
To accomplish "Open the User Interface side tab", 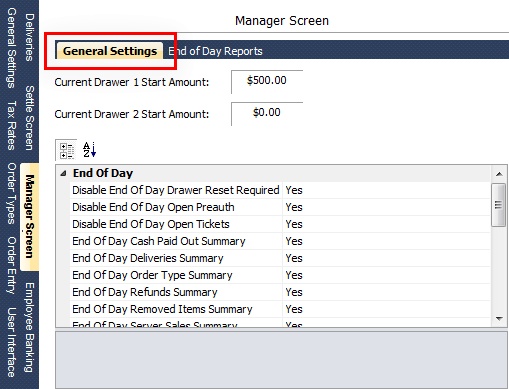I will point(11,342).
